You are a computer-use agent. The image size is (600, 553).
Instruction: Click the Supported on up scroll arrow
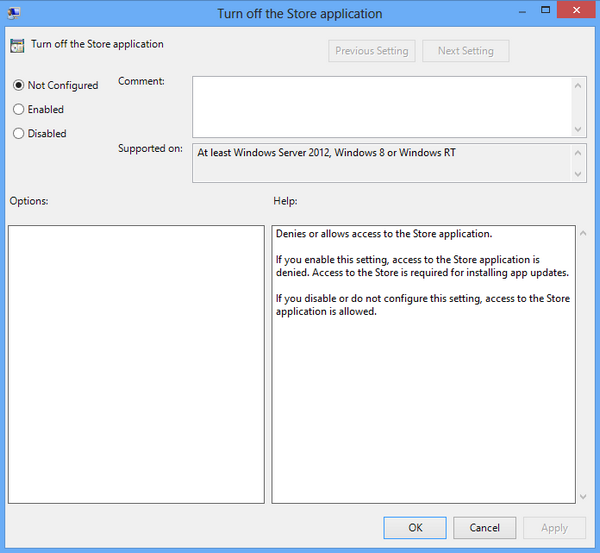click(578, 153)
